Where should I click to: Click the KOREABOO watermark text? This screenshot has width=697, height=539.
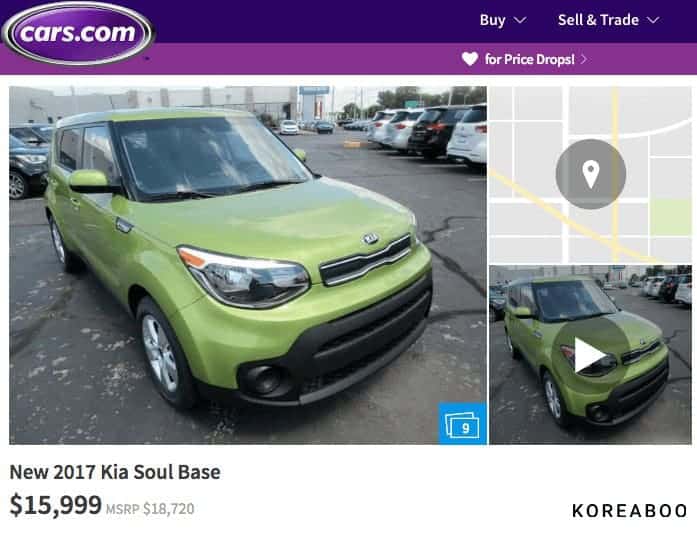630,511
